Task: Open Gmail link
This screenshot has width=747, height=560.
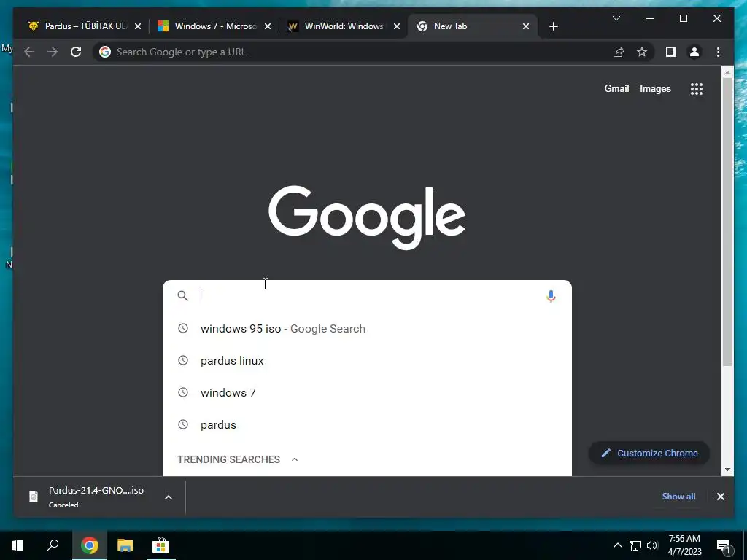Action: (x=616, y=88)
